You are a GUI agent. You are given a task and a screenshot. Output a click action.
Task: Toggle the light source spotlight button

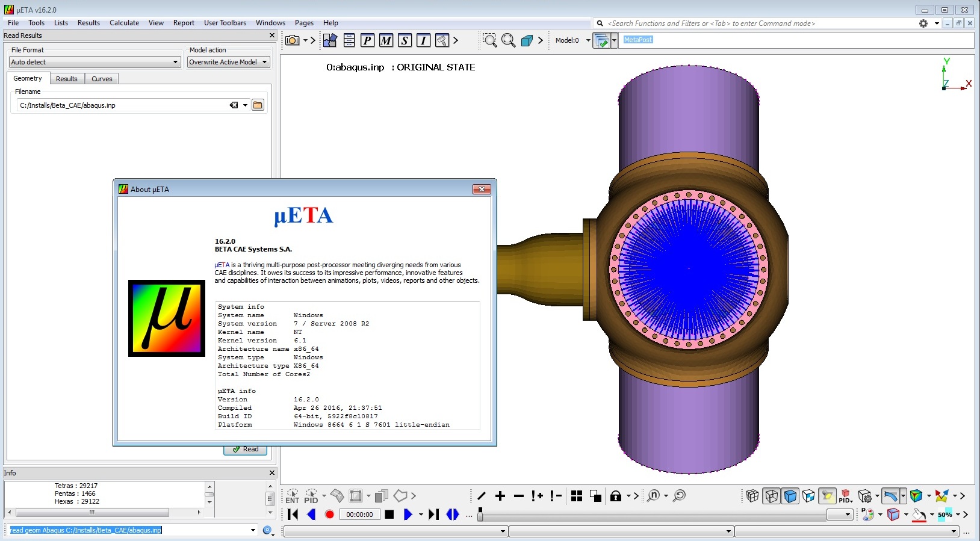[x=827, y=496]
